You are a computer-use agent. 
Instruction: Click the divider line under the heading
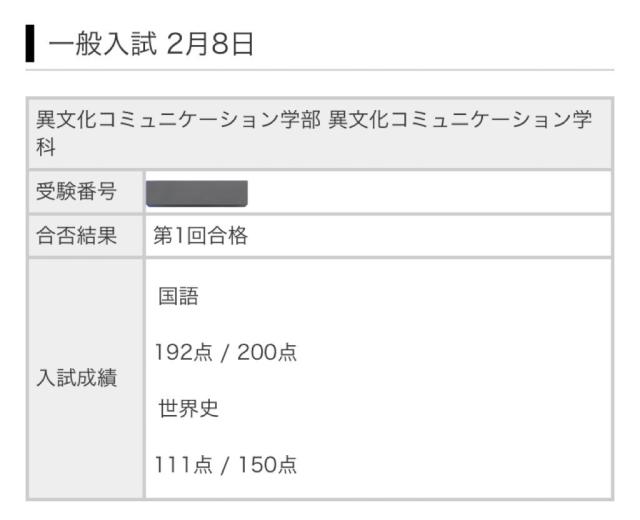320,70
